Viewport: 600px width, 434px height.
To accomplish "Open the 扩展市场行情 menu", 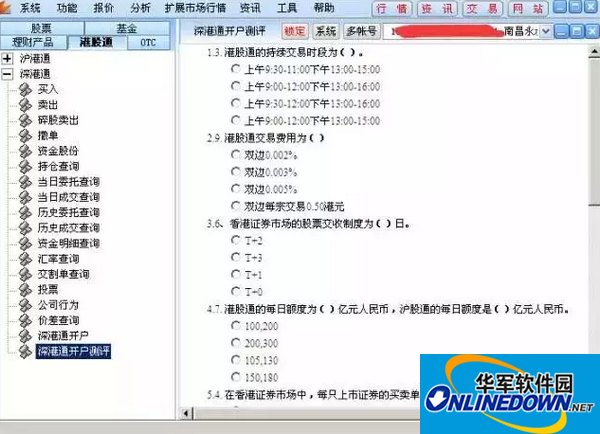I will point(195,8).
